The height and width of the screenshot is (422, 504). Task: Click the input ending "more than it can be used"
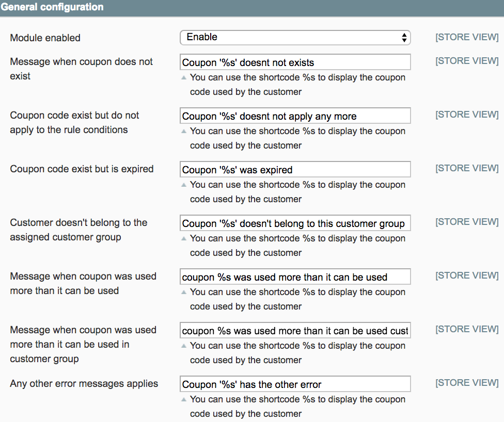[x=295, y=277]
